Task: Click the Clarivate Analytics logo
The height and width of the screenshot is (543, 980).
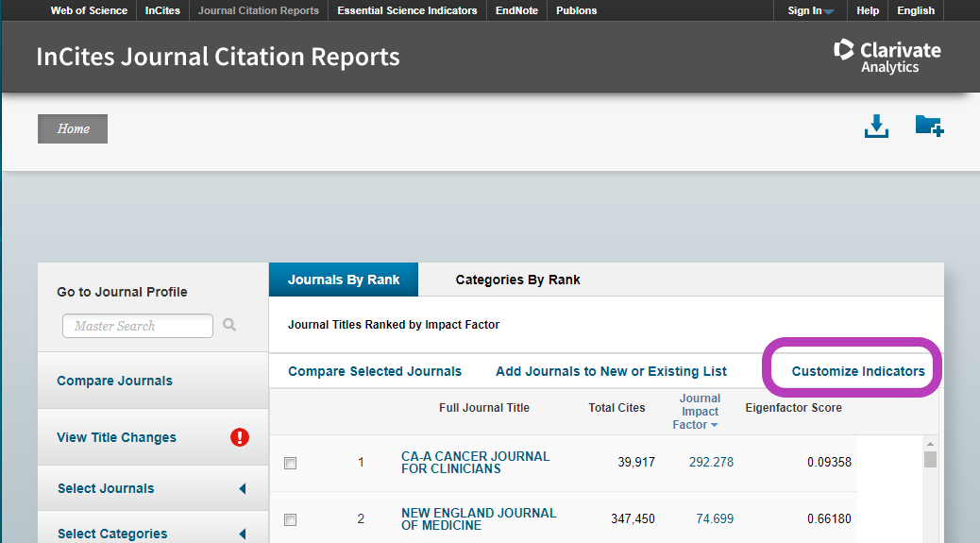Action: pyautogui.click(x=887, y=57)
